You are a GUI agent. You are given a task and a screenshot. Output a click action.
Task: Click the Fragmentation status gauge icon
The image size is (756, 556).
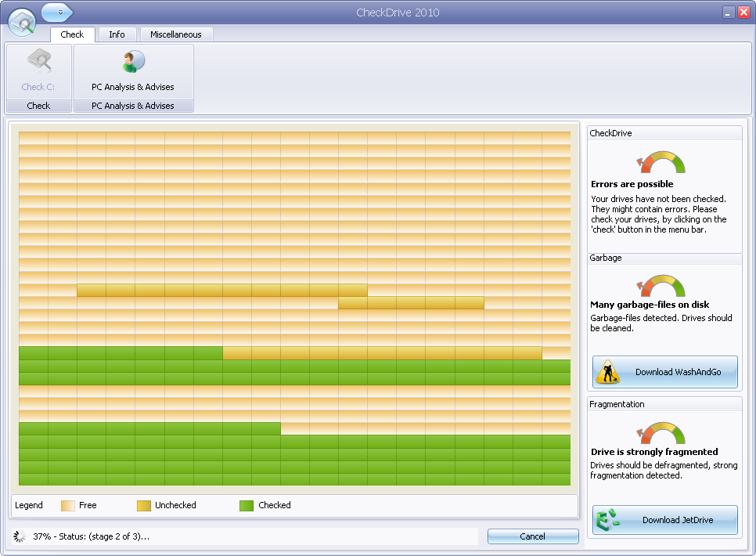[x=661, y=433]
